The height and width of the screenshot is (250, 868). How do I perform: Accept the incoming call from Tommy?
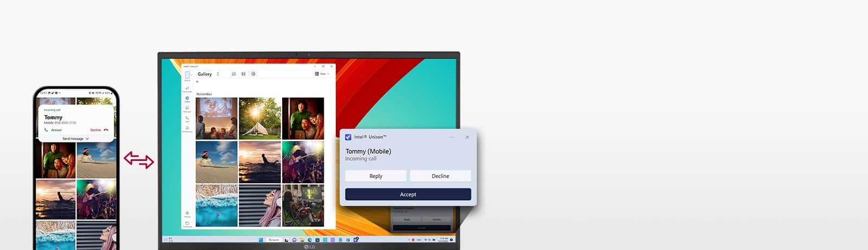coord(408,194)
